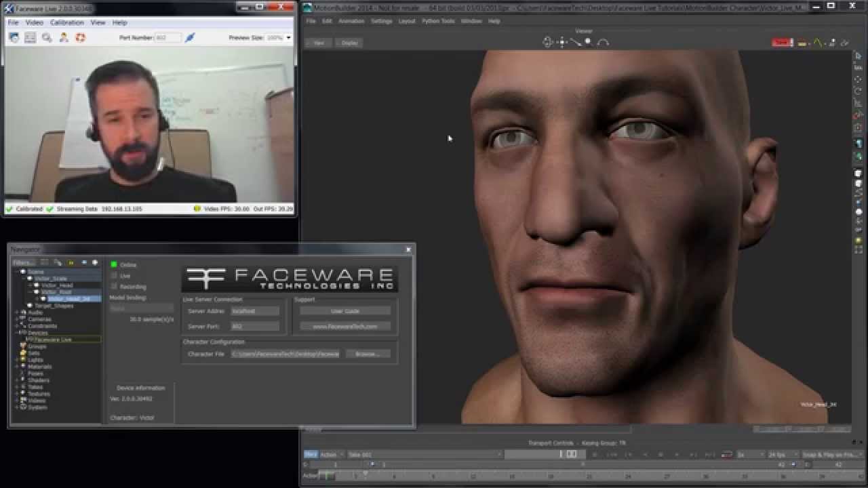
Task: Select the Poses item in Navigator
Action: pos(35,373)
